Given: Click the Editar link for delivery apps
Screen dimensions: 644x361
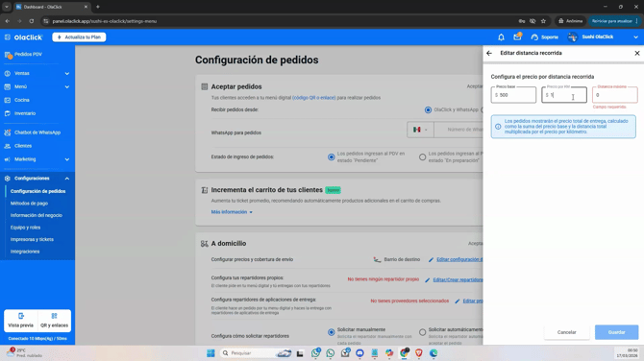Looking at the screenshot, I should (472, 301).
